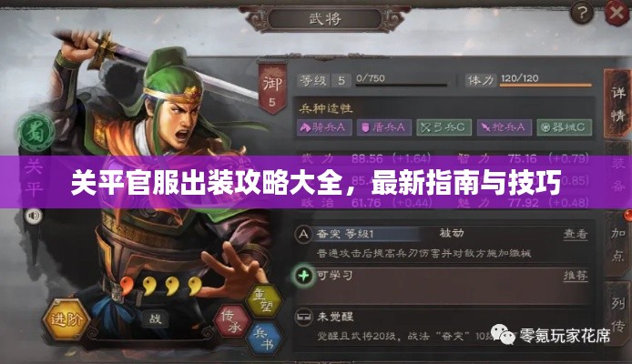Select the 骑兵A troop aptitude badge

[x=324, y=127]
